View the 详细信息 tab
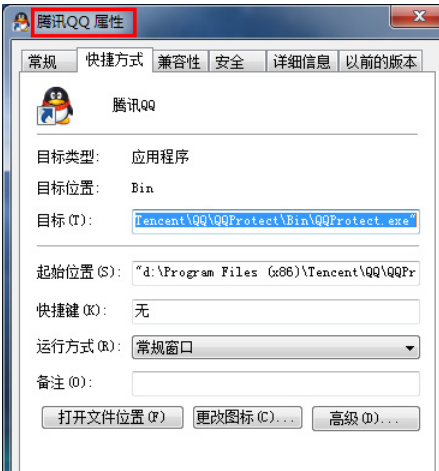The width and height of the screenshot is (439, 471). point(302,62)
